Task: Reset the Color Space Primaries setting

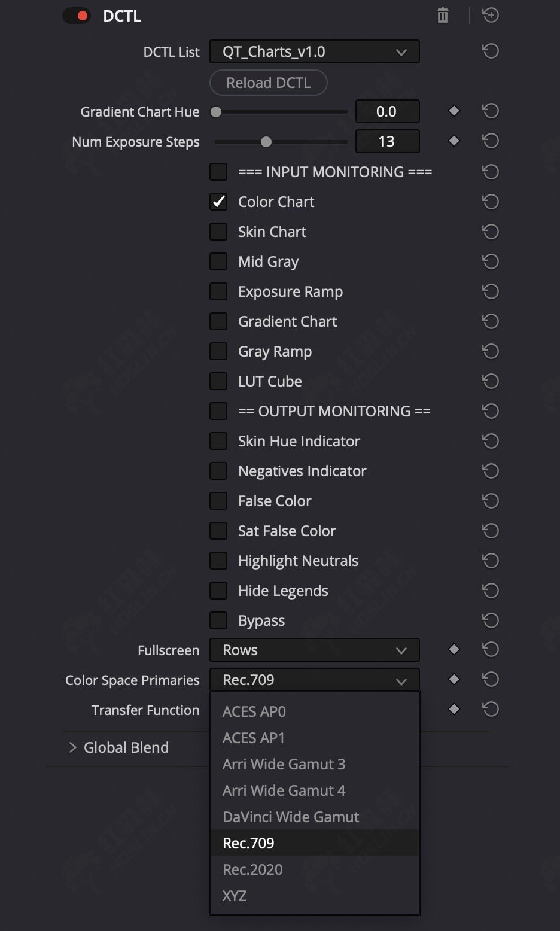Action: point(491,679)
